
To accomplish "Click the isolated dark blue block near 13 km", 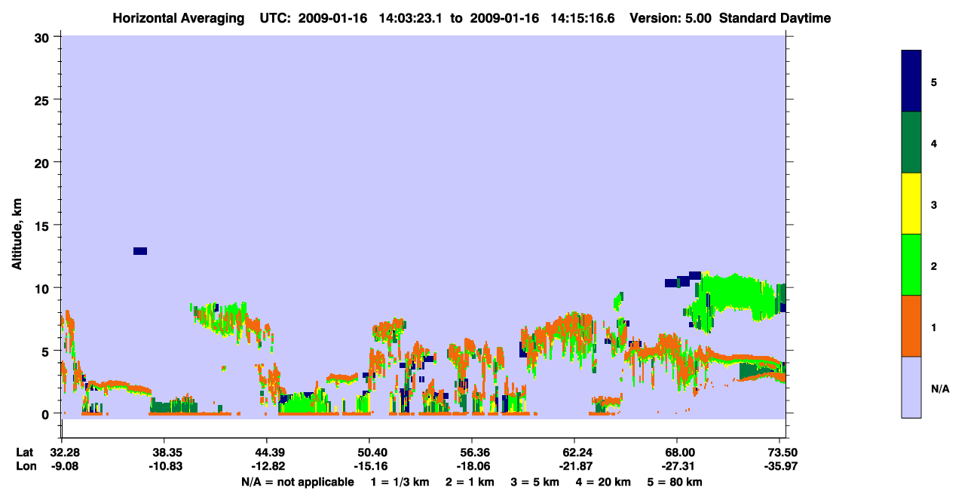I will (140, 251).
